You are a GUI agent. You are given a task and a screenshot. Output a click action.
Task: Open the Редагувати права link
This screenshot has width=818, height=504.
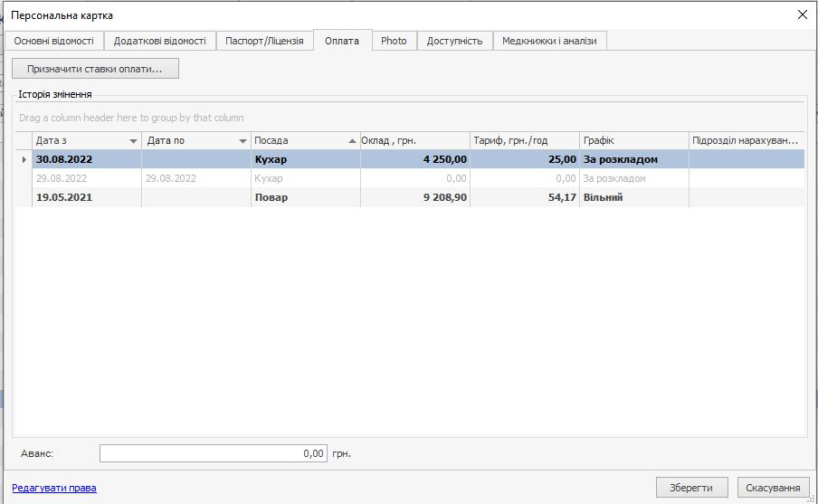click(x=54, y=488)
